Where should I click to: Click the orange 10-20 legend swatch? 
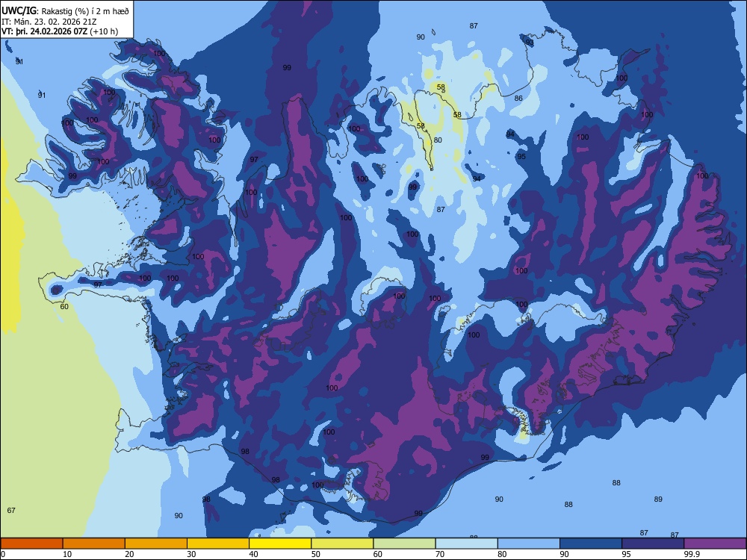coord(94,544)
